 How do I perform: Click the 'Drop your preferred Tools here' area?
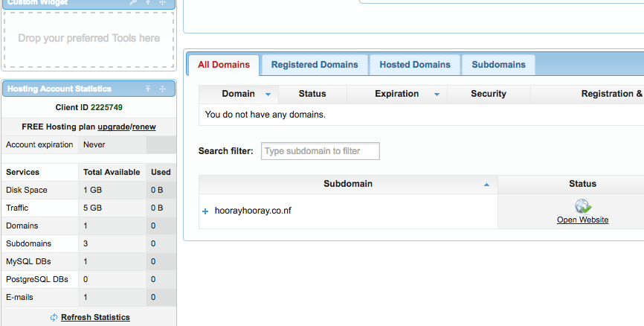[x=89, y=39]
